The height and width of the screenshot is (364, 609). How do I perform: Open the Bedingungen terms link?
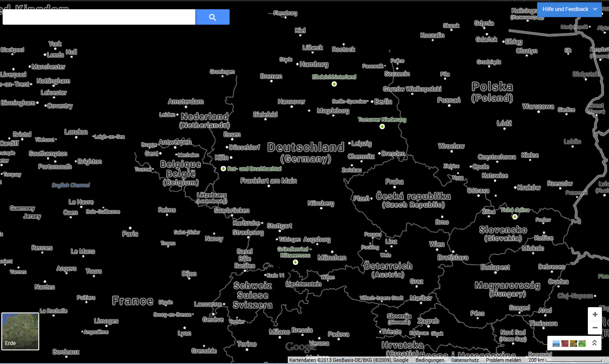tap(430, 360)
